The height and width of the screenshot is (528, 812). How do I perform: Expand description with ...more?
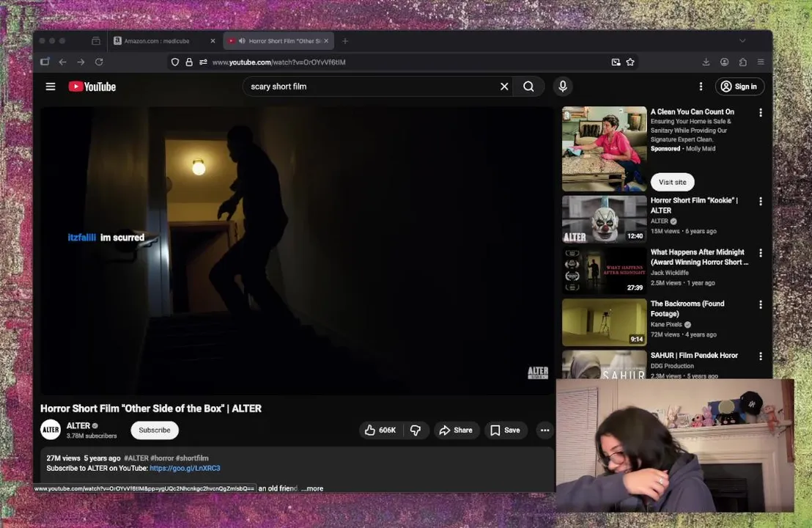tap(312, 488)
